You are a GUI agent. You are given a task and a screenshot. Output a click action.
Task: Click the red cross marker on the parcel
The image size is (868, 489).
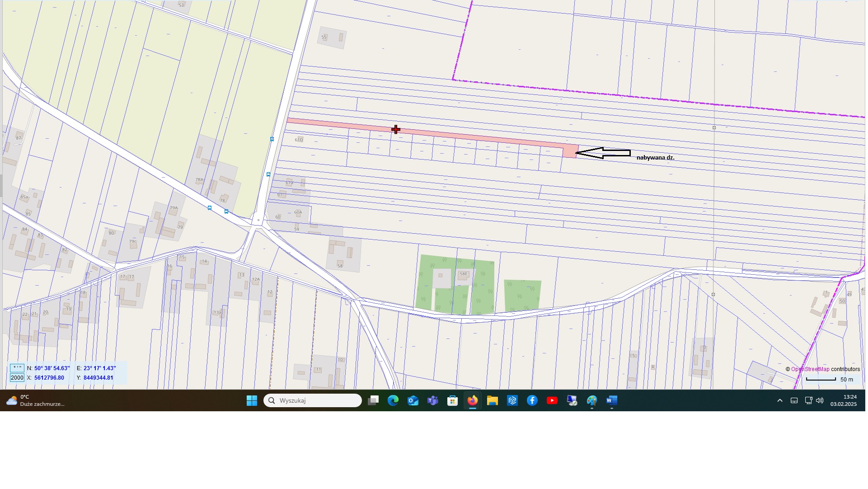pos(396,130)
